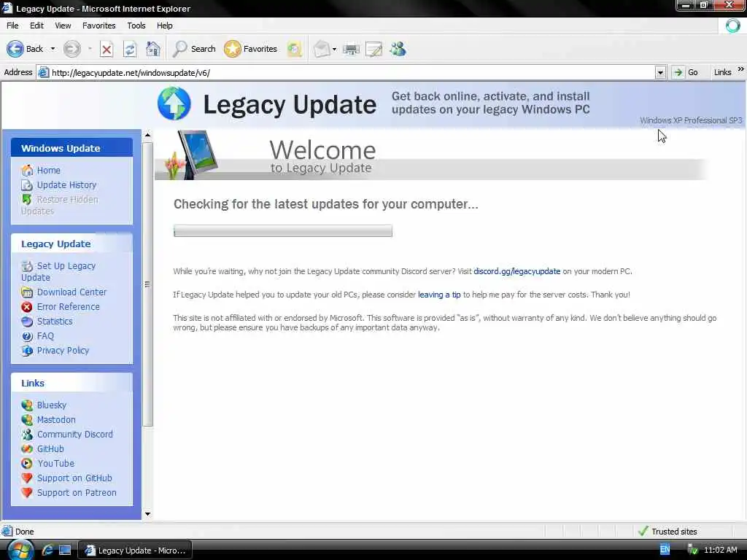Open the Statistics sidebar link

coord(55,322)
